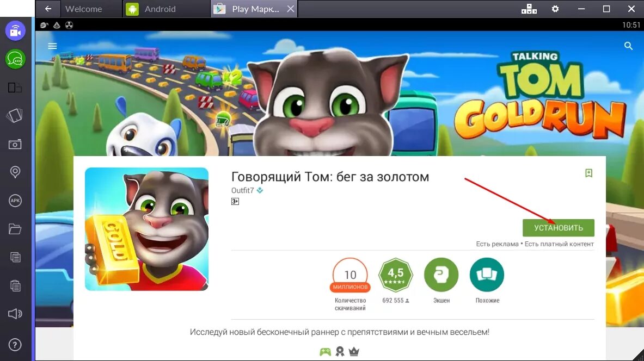Click the 3+ age rating badge
The image size is (644, 361).
(235, 201)
